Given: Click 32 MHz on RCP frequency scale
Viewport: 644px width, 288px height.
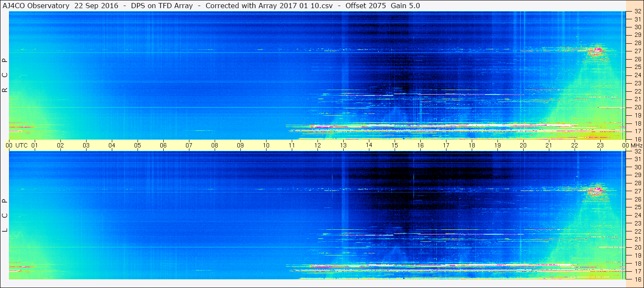Looking at the screenshot, I should click(x=638, y=12).
